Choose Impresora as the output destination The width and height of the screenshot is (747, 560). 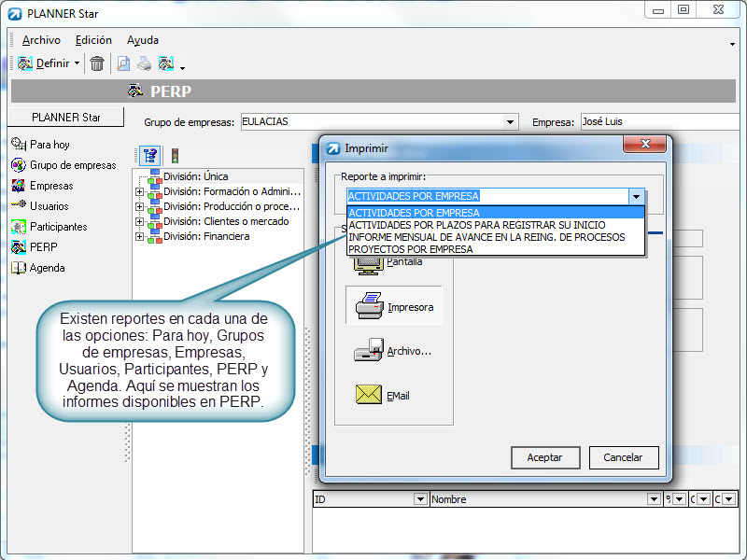(394, 306)
